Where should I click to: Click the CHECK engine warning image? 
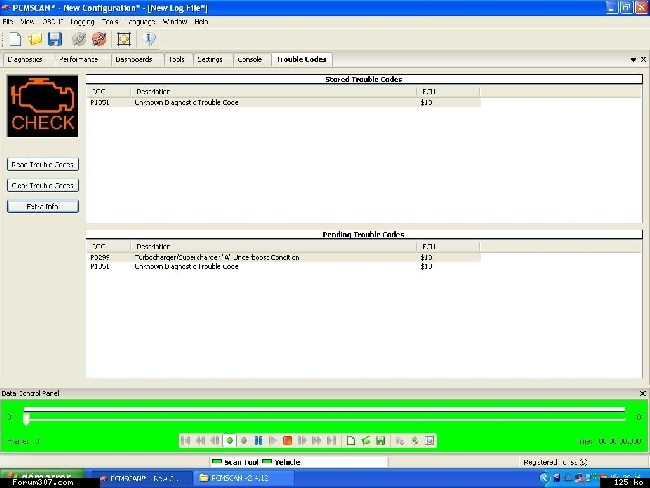click(42, 106)
